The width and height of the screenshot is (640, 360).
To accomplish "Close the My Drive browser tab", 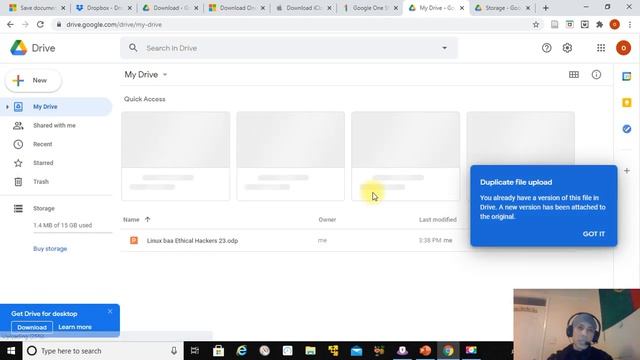I will point(462,8).
